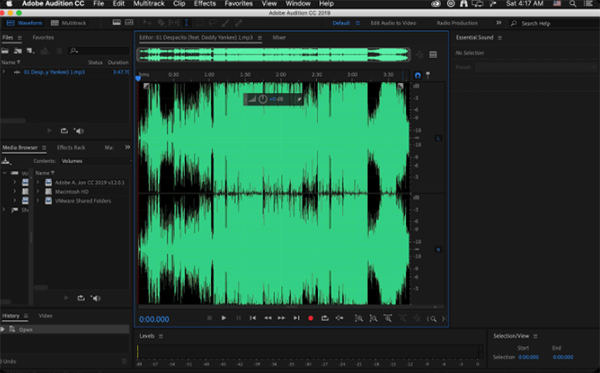Show the Spectral Frequency Display
The height and width of the screenshot is (373, 600).
click(117, 23)
